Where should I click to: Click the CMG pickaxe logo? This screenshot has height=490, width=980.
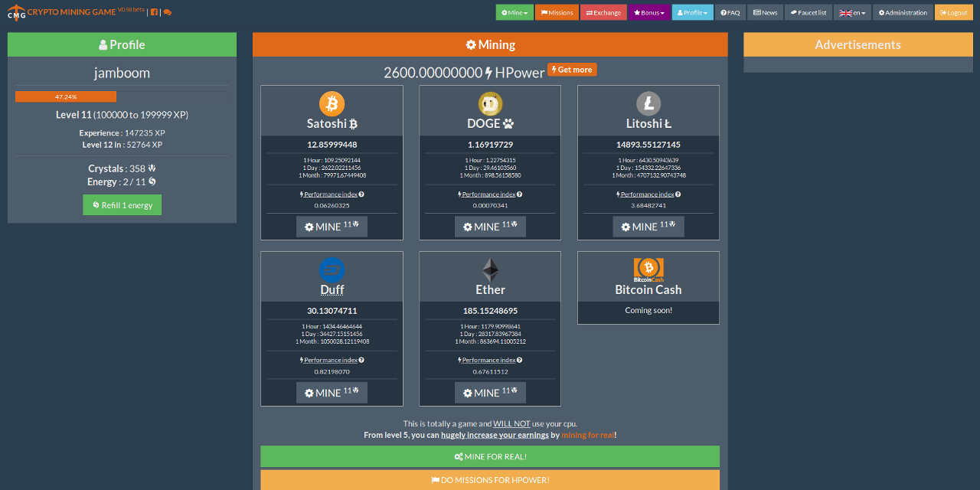16,13
